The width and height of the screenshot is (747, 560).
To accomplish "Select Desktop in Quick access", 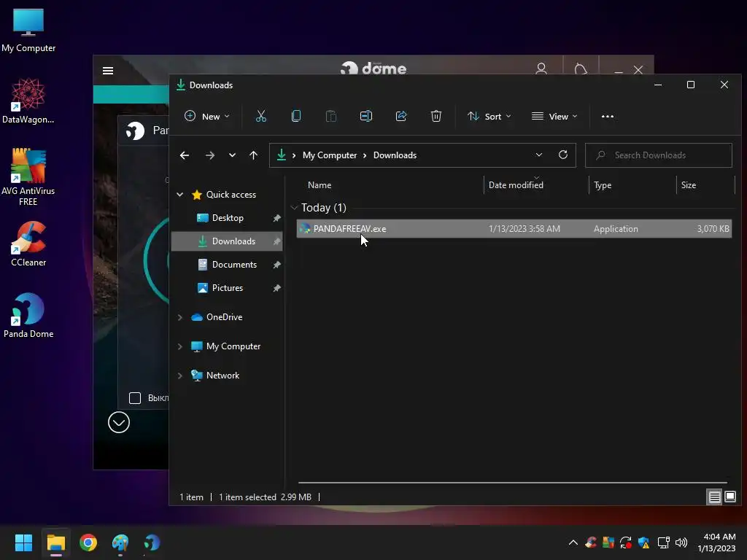I will 227,218.
